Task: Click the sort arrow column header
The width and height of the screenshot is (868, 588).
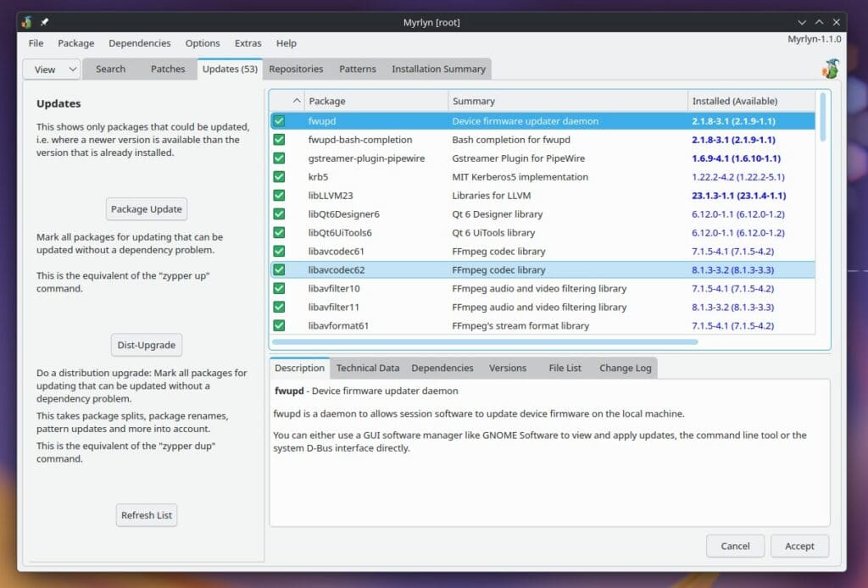Action: coord(287,101)
